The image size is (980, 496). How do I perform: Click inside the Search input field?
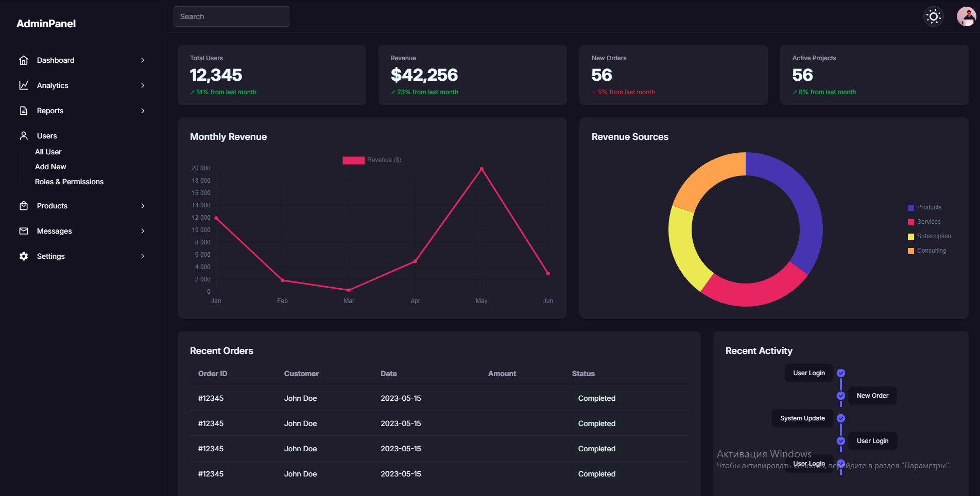[231, 16]
